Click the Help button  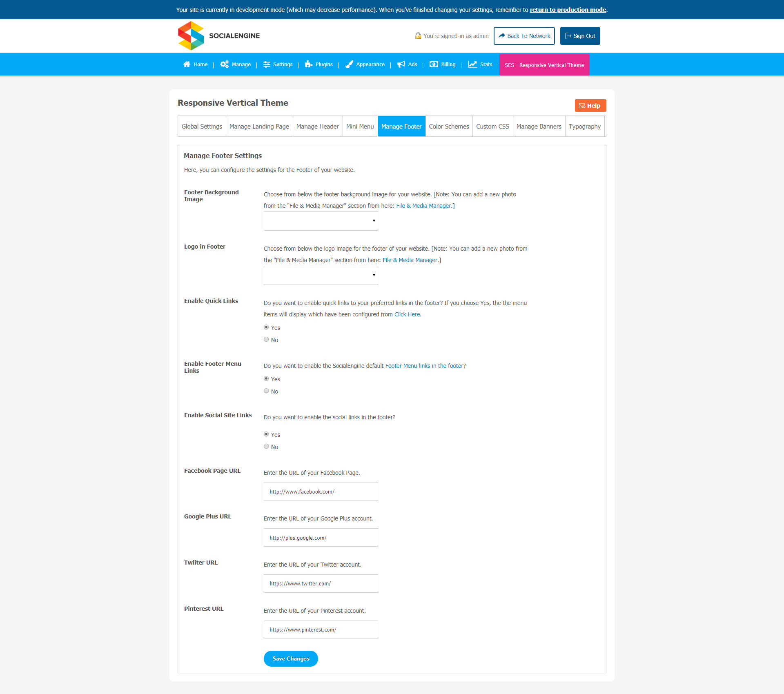590,105
